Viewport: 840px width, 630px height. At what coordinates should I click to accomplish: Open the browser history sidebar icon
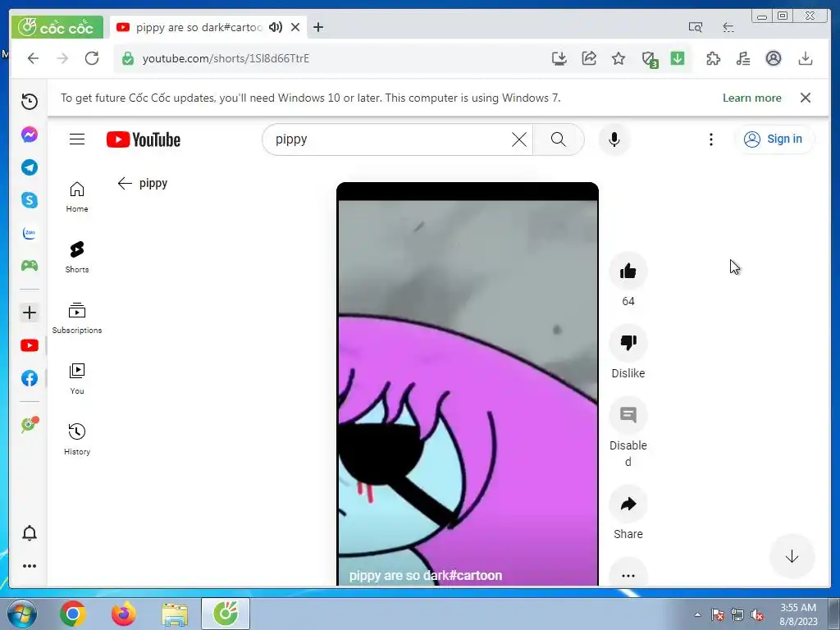pos(30,101)
